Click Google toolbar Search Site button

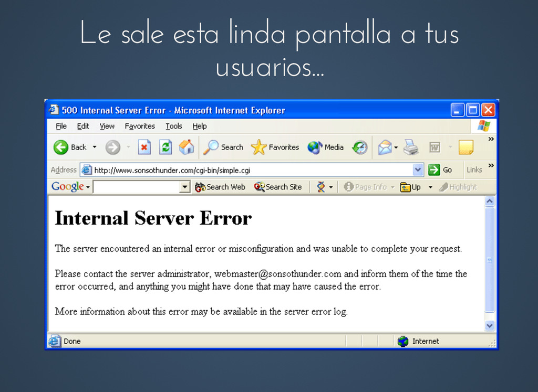tap(278, 187)
